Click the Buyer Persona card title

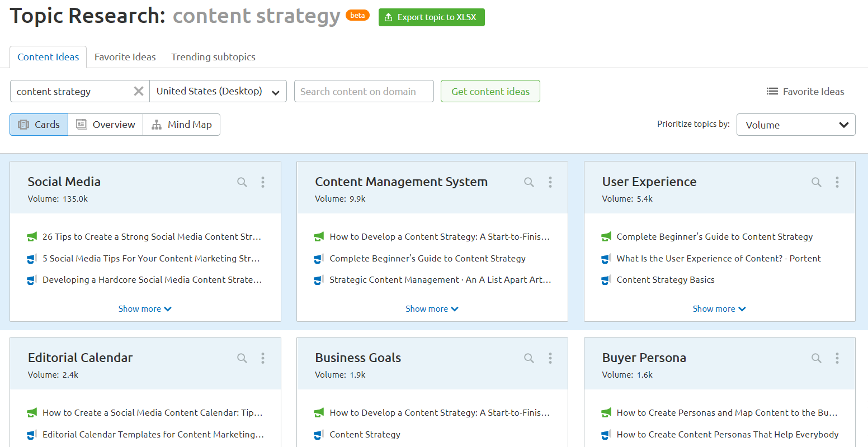[x=644, y=358]
